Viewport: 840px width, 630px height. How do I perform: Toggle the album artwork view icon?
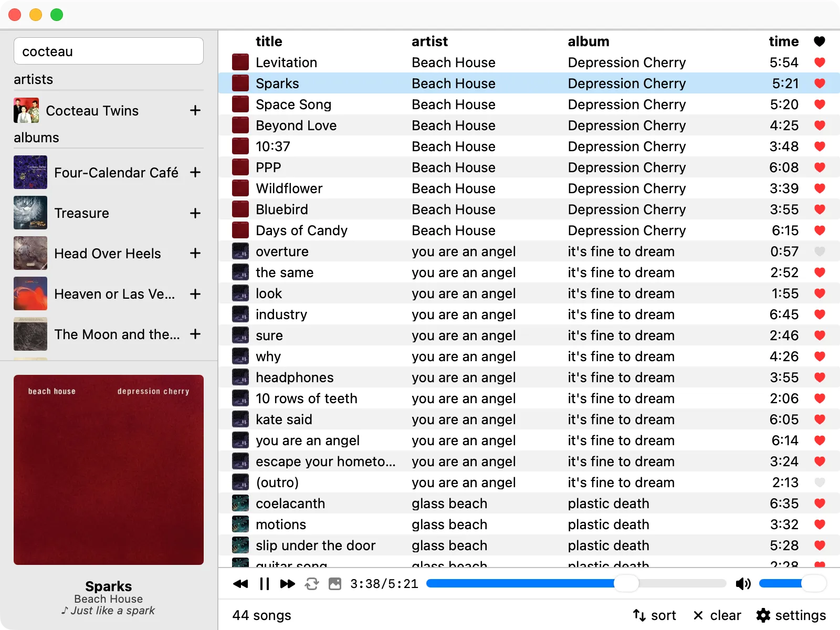coord(335,584)
